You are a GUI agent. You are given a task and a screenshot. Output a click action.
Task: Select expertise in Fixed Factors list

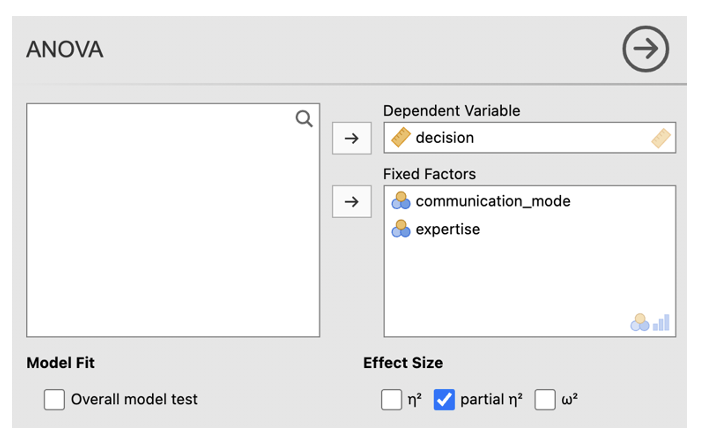(448, 229)
